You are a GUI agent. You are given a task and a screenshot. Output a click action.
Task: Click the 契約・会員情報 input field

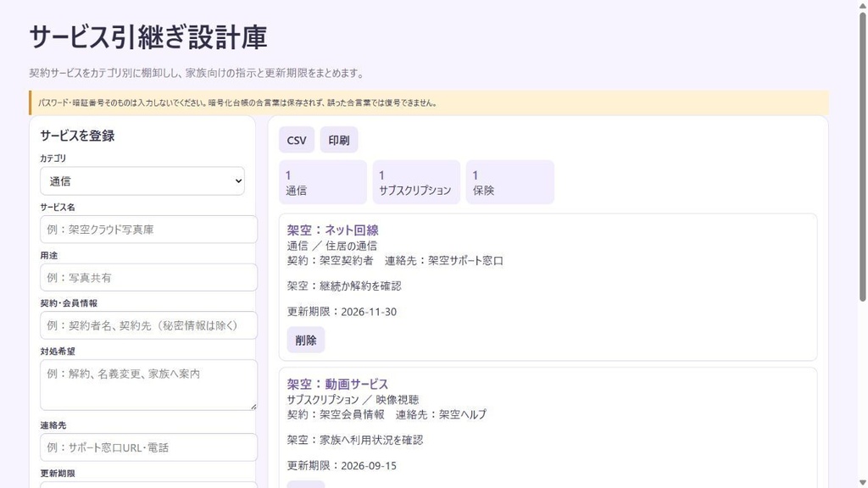[148, 325]
